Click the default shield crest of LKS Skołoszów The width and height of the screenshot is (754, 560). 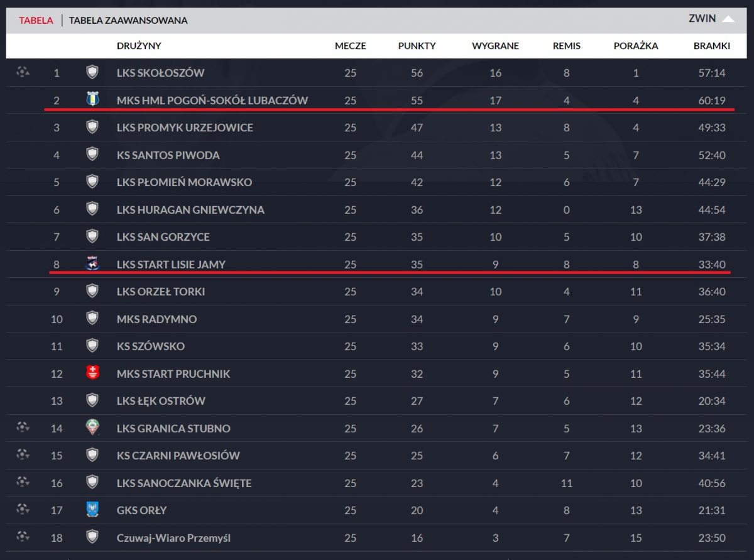(x=92, y=72)
